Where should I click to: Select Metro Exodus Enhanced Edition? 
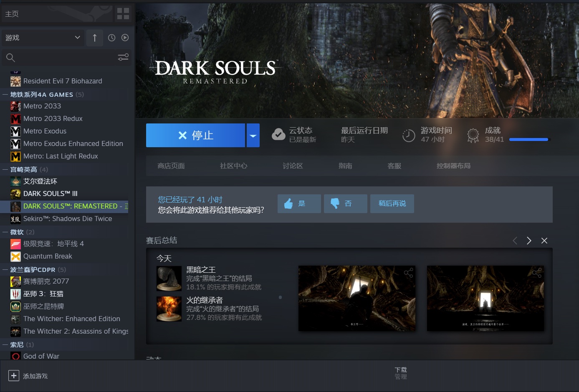pos(73,143)
